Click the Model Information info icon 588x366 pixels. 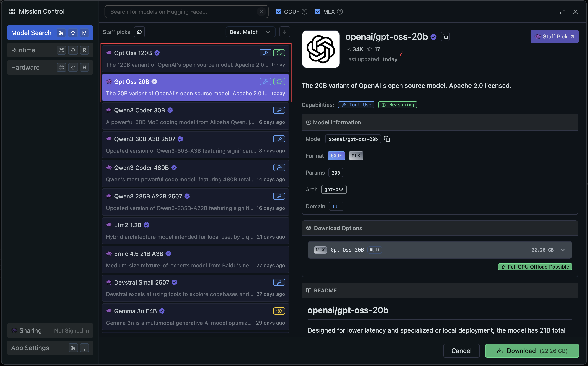coord(308,122)
